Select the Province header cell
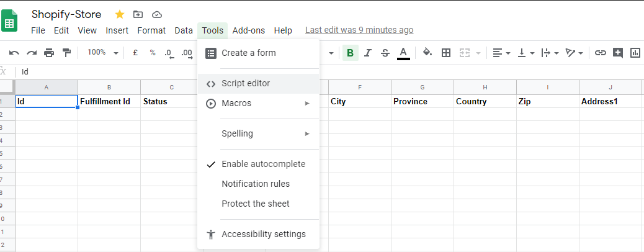This screenshot has width=644, height=252. pos(423,102)
